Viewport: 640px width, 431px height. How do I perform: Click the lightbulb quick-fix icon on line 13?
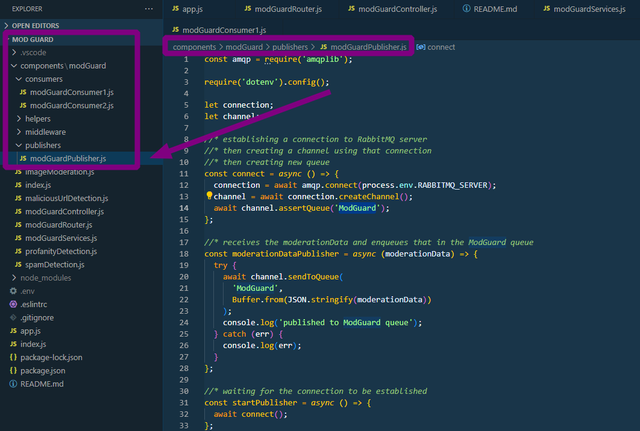point(209,196)
